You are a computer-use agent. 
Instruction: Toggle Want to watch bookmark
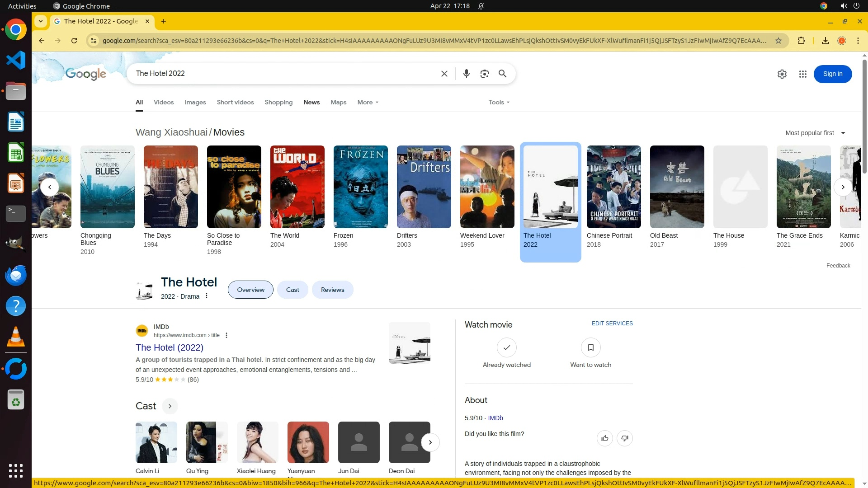[x=590, y=347]
